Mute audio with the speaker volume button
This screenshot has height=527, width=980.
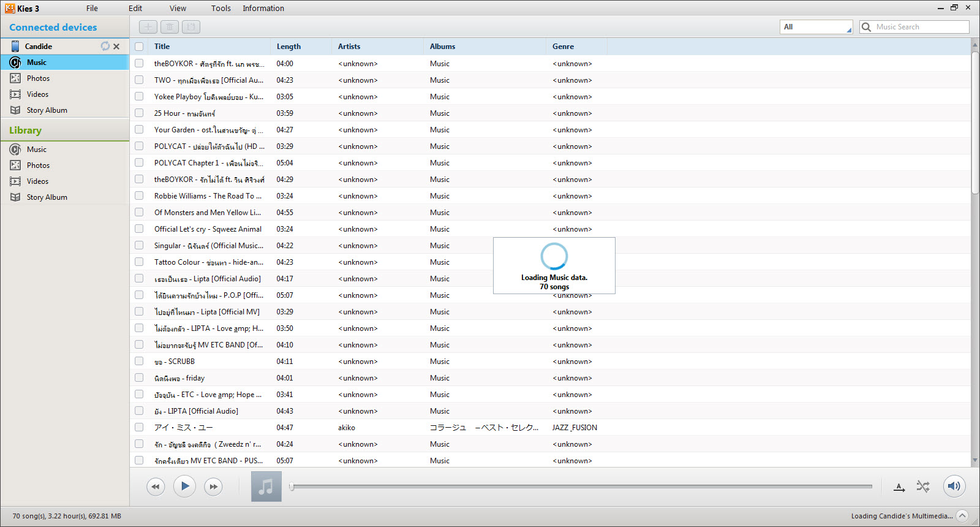(954, 487)
